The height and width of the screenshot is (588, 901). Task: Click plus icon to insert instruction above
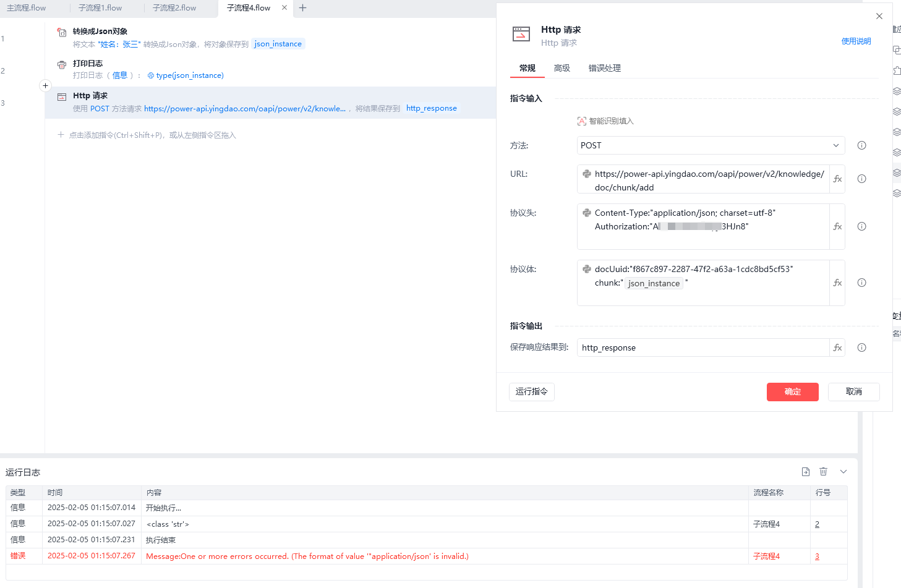pyautogui.click(x=45, y=86)
